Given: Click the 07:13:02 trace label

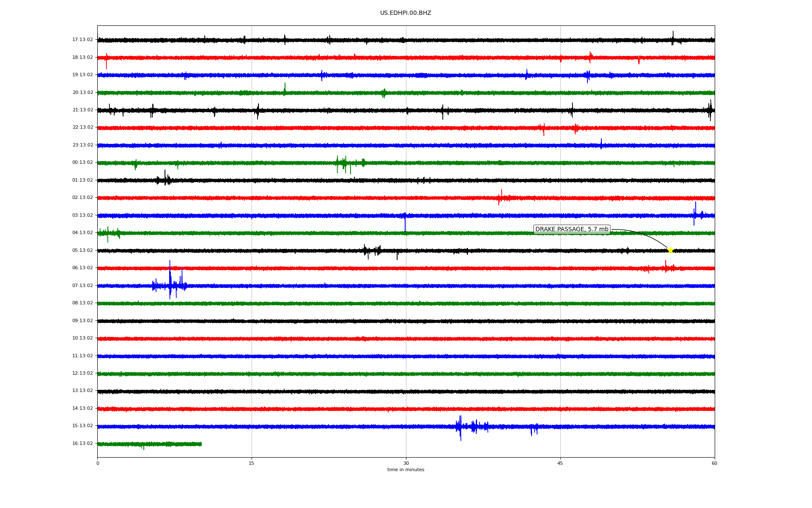Looking at the screenshot, I should 82,286.
